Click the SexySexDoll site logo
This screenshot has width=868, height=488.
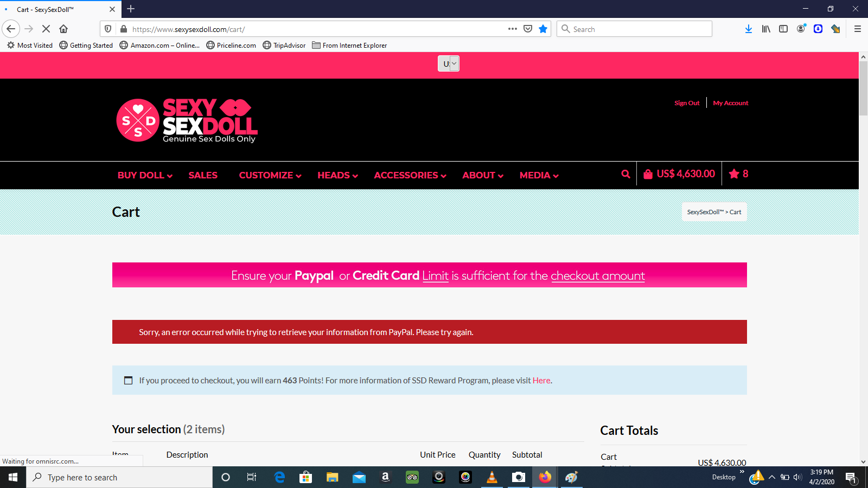pyautogui.click(x=187, y=120)
